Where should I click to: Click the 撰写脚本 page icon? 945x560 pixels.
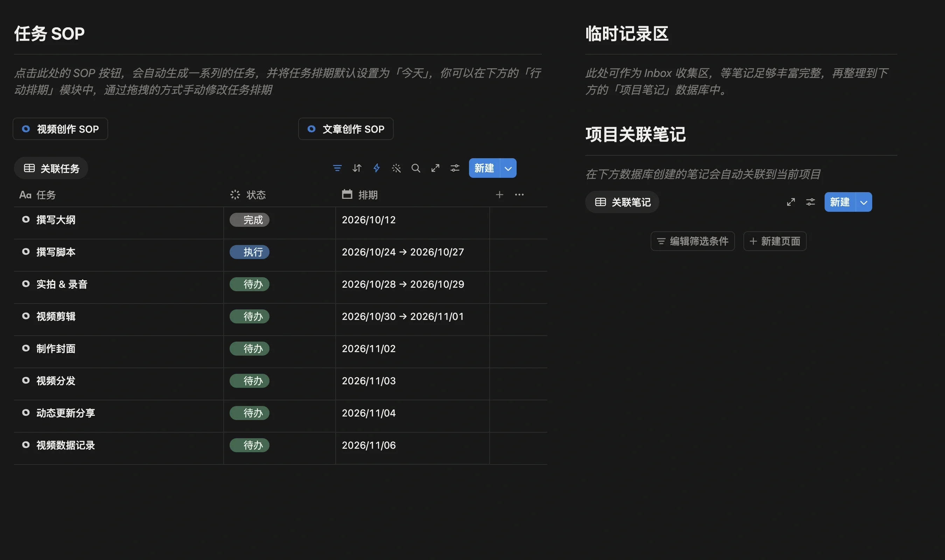[26, 252]
